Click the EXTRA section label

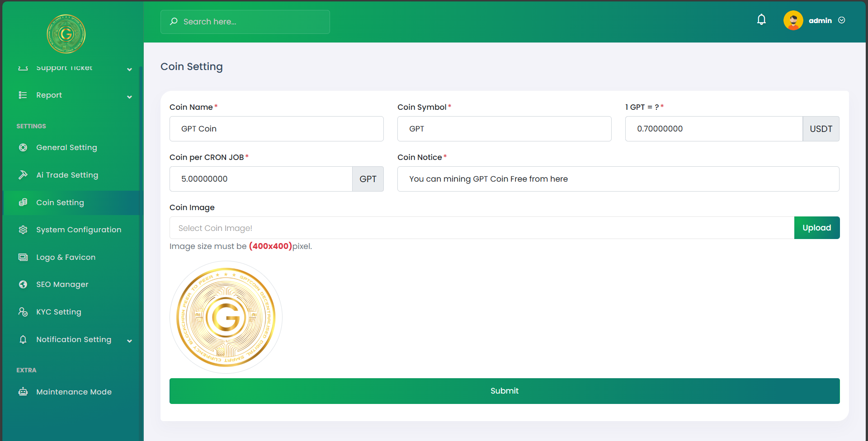click(x=26, y=370)
